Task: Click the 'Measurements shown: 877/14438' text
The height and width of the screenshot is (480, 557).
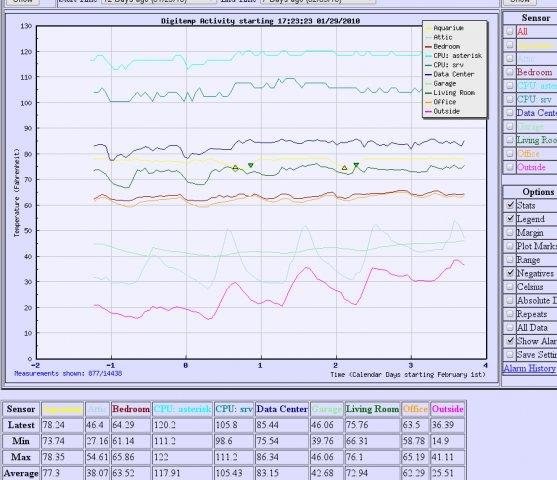Action: coord(68,373)
